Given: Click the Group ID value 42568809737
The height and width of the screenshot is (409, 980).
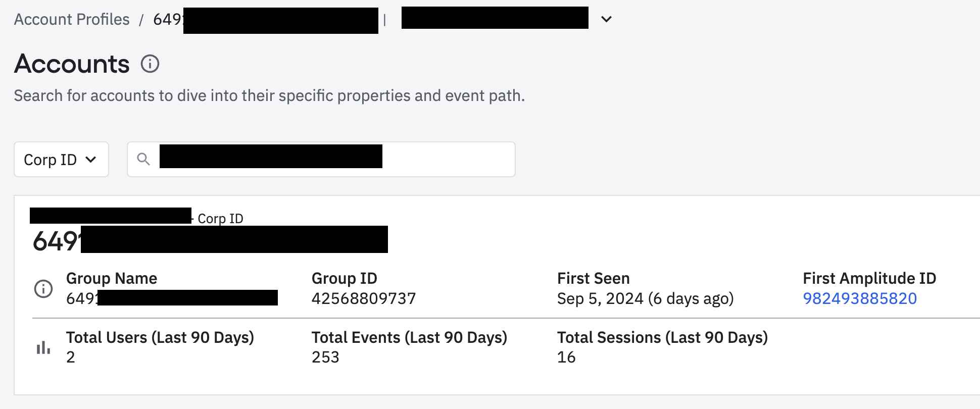Looking at the screenshot, I should [364, 298].
